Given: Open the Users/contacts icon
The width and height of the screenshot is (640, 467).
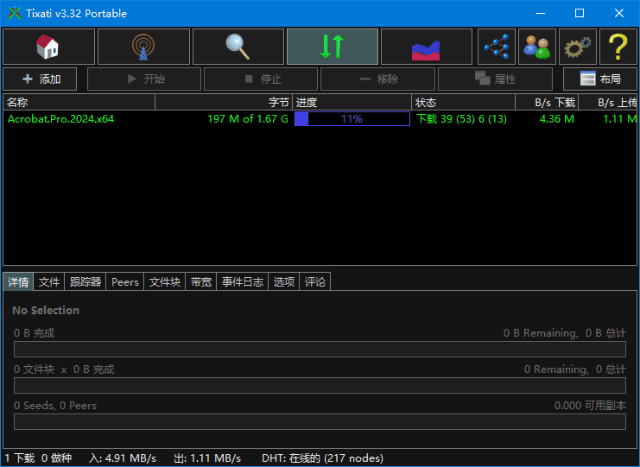Looking at the screenshot, I should point(537,47).
